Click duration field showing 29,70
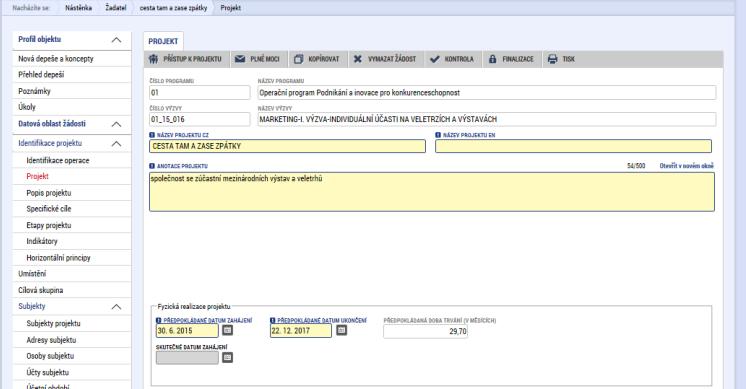The height and width of the screenshot is (389, 746). pyautogui.click(x=425, y=331)
